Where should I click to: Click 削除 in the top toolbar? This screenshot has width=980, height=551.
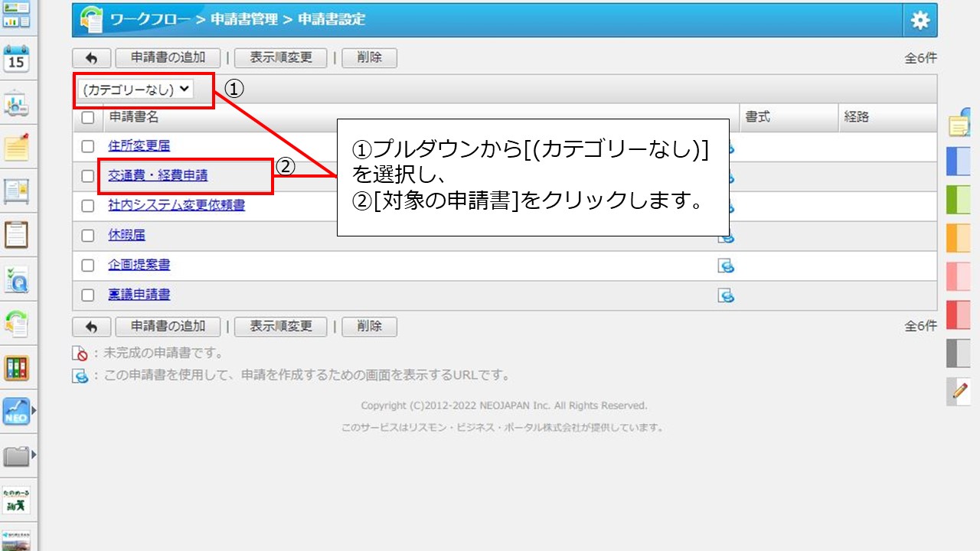point(369,57)
